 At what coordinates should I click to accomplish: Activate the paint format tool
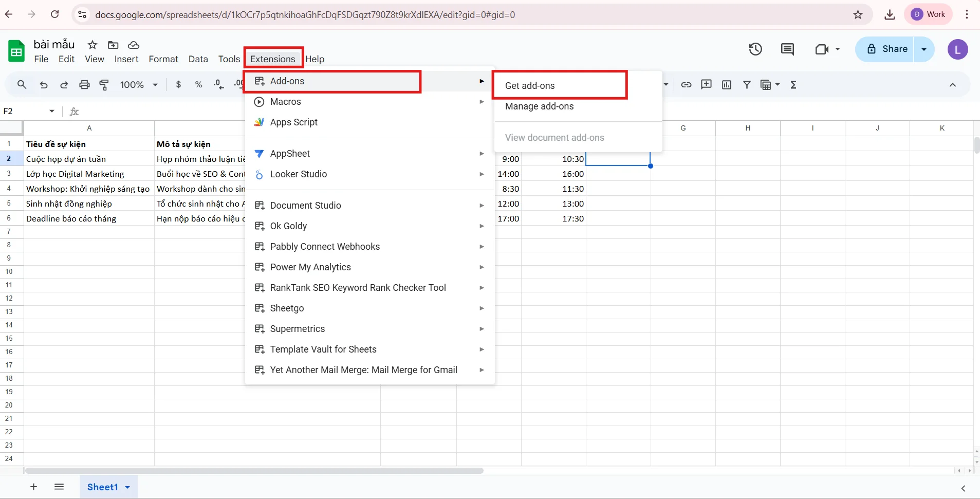(x=104, y=85)
